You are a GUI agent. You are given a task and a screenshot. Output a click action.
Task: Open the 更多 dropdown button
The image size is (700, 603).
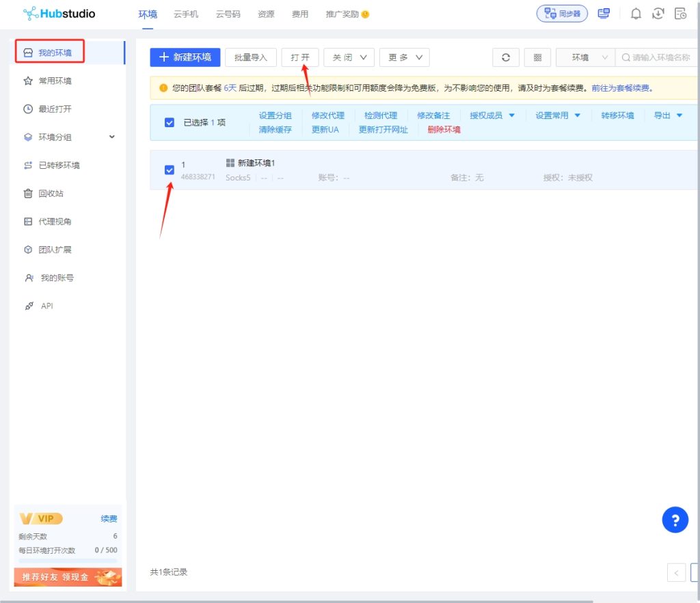[404, 57]
